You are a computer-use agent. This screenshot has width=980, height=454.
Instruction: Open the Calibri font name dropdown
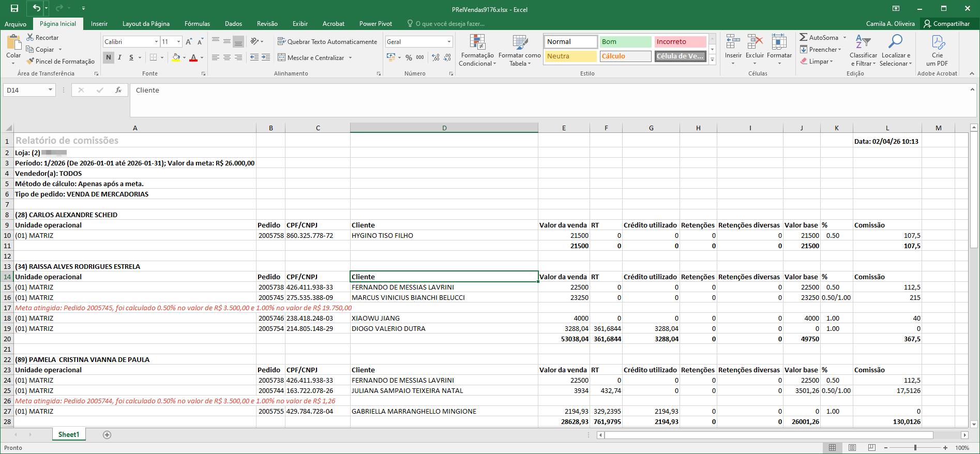[x=156, y=41]
